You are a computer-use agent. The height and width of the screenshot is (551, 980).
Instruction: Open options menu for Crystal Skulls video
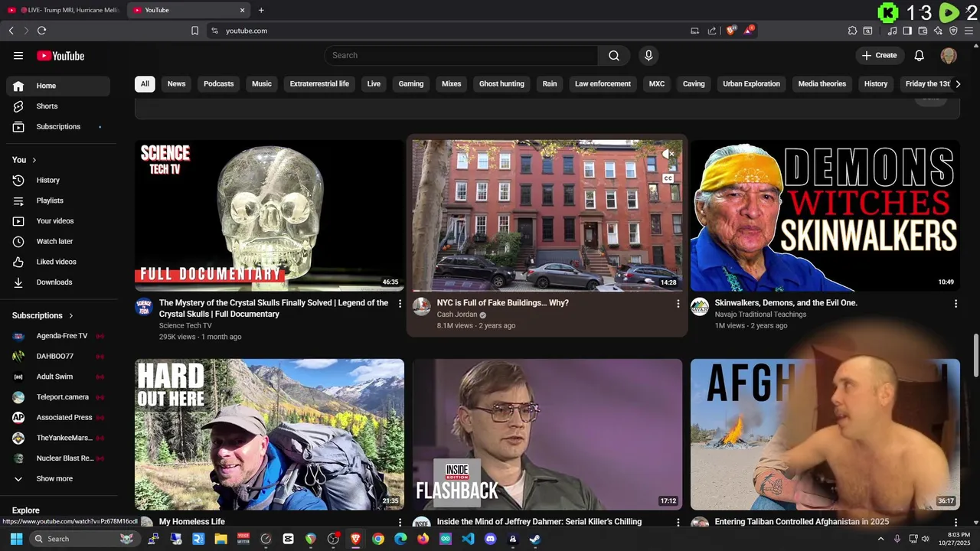pyautogui.click(x=400, y=304)
